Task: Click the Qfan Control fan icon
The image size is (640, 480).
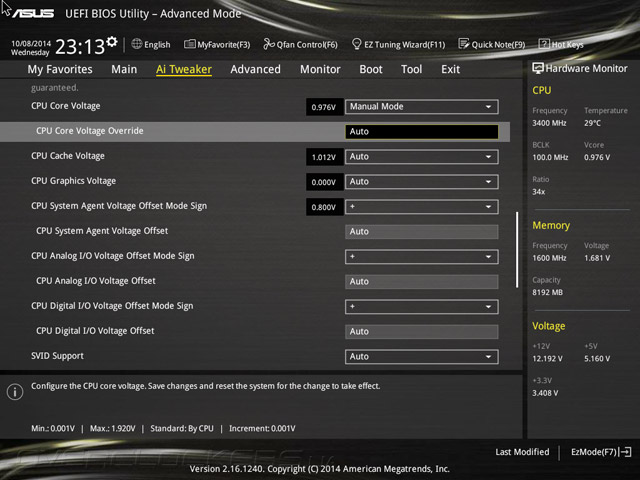Action: point(269,44)
